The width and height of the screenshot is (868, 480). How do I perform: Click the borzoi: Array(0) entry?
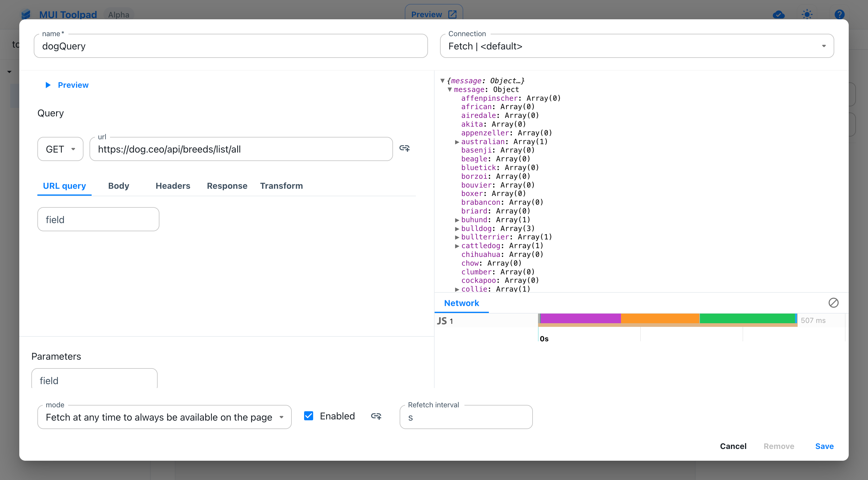[496, 176]
